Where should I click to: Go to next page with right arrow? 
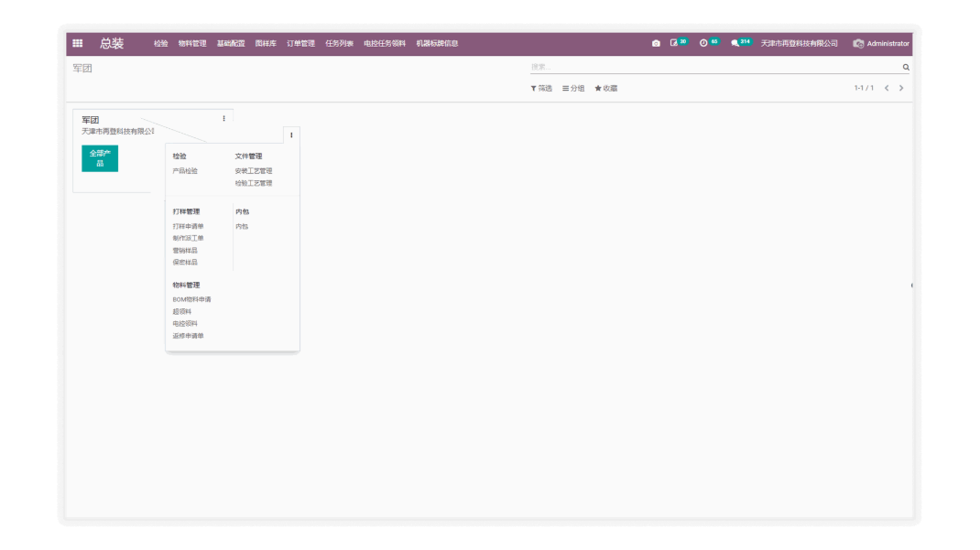901,89
